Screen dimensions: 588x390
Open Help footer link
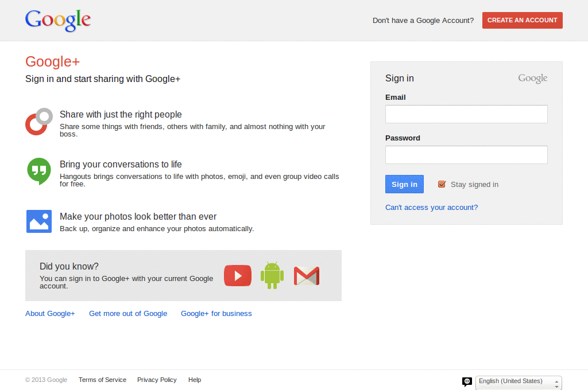click(x=195, y=380)
